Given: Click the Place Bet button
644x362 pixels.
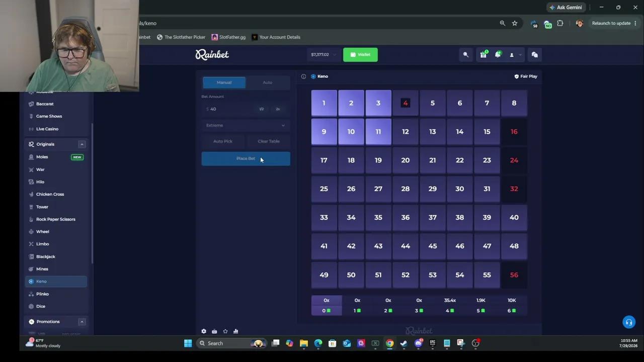Looking at the screenshot, I should [246, 159].
